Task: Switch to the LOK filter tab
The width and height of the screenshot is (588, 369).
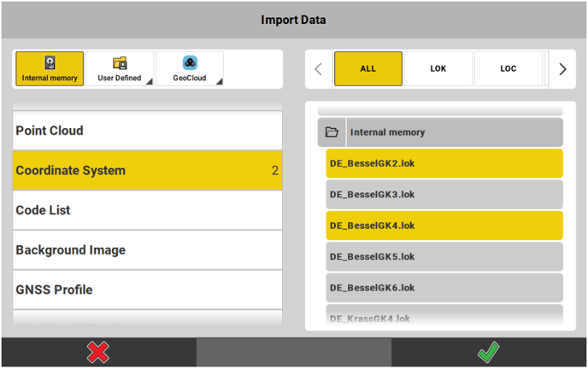Action: pyautogui.click(x=438, y=69)
